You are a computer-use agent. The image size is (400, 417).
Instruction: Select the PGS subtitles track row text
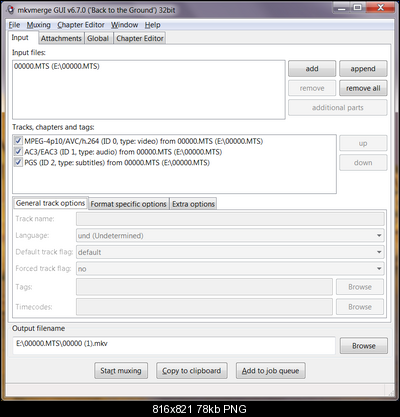pyautogui.click(x=117, y=163)
